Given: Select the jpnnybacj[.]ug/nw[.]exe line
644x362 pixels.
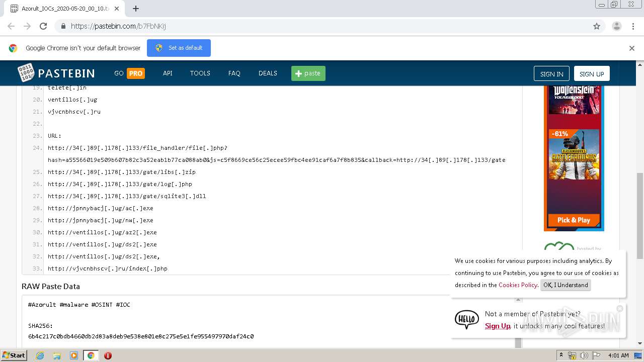Looking at the screenshot, I should pyautogui.click(x=101, y=220).
